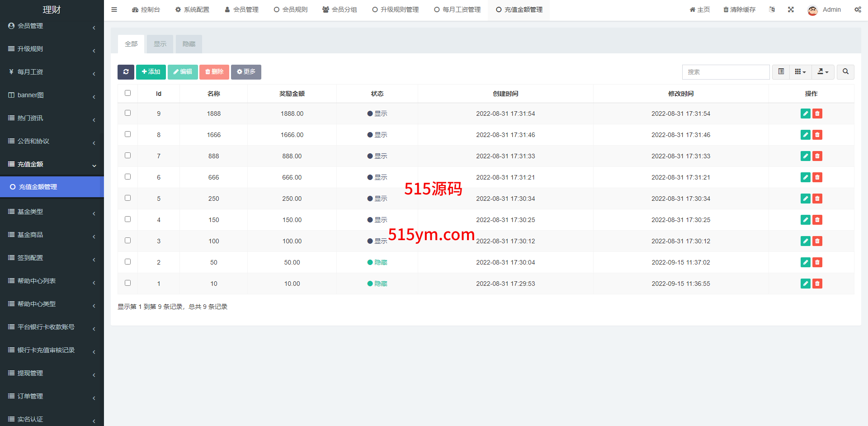Click the red delete icon for row 1
Image resolution: width=868 pixels, height=426 pixels.
[817, 284]
